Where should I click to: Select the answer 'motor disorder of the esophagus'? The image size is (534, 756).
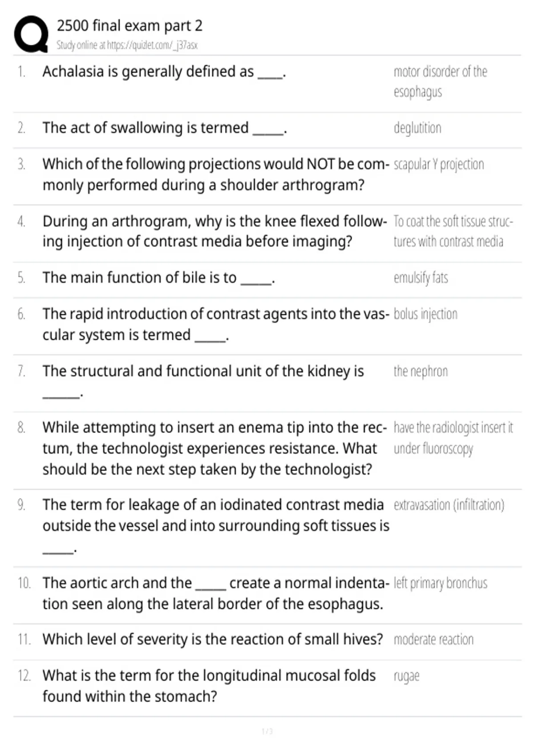coord(440,81)
